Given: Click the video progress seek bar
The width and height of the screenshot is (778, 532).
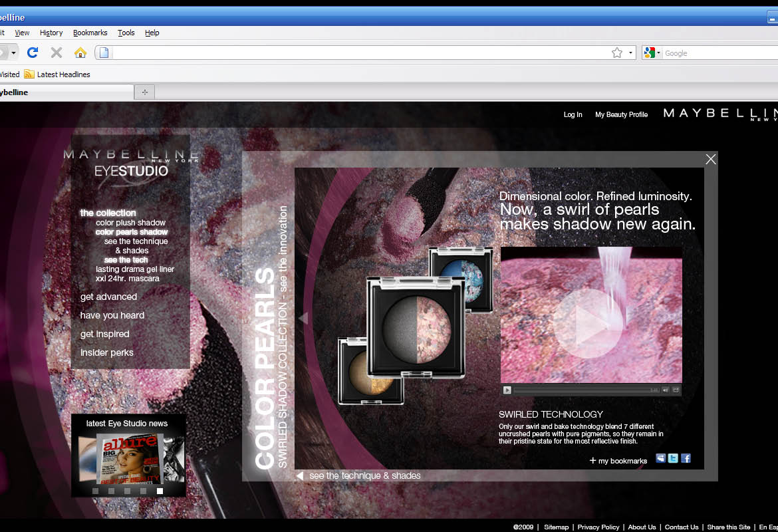Looking at the screenshot, I should click(579, 390).
